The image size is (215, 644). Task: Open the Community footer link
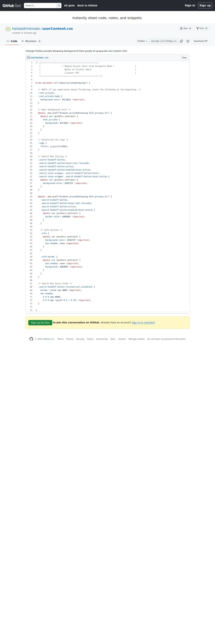(102, 339)
